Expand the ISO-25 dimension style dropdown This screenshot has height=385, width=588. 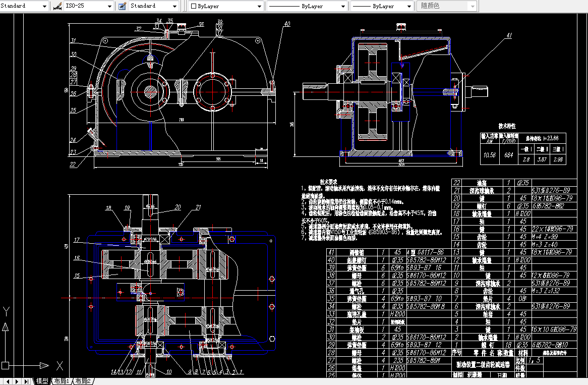(109, 6)
